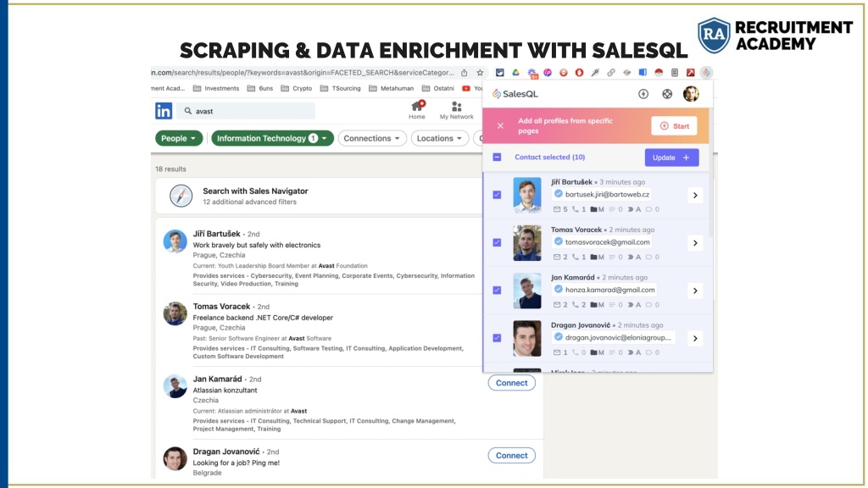Open the Ostatni bookmark folder
Screen dimensions: 868x488
pyautogui.click(x=438, y=88)
